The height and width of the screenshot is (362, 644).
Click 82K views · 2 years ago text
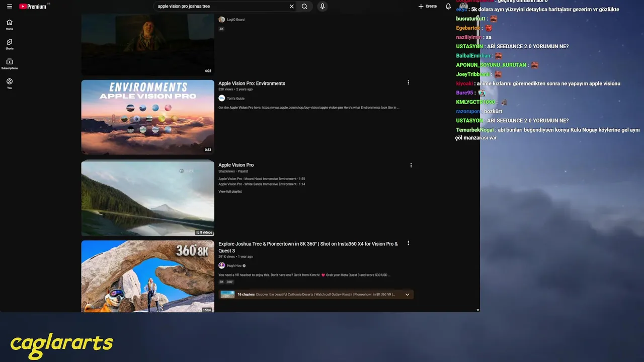(x=235, y=89)
